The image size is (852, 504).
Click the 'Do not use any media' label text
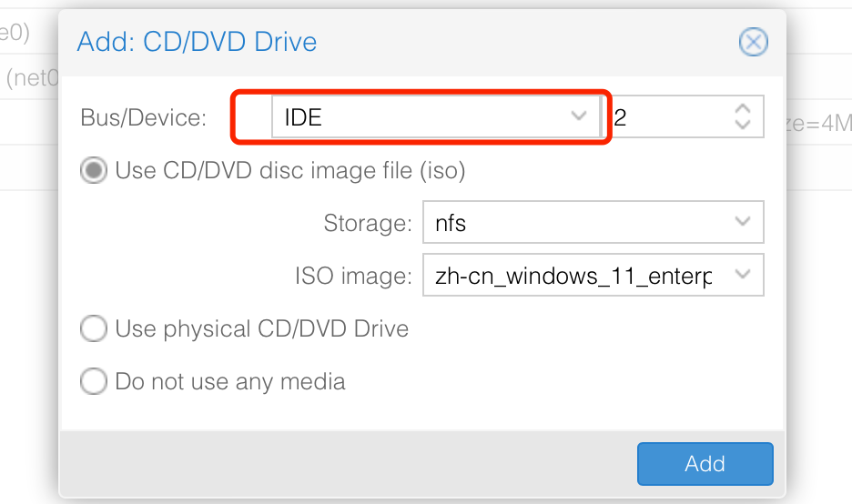[230, 381]
